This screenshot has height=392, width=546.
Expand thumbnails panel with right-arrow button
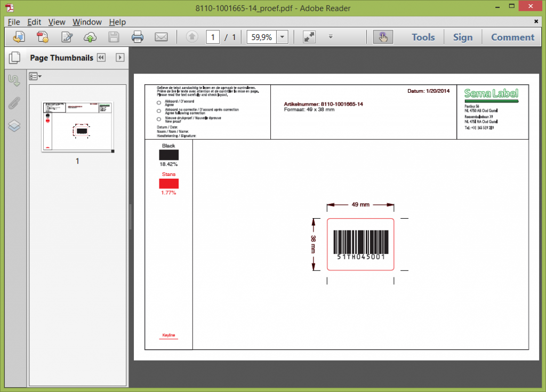tap(120, 58)
